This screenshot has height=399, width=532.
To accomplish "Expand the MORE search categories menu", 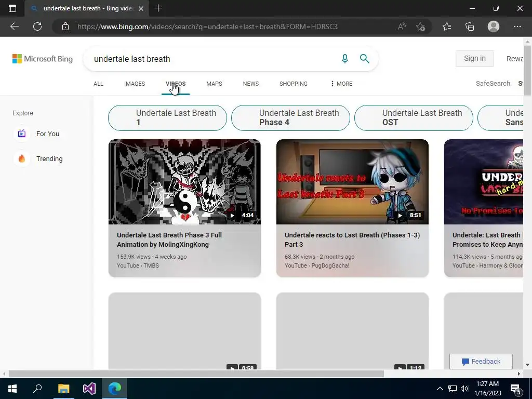I will [341, 84].
